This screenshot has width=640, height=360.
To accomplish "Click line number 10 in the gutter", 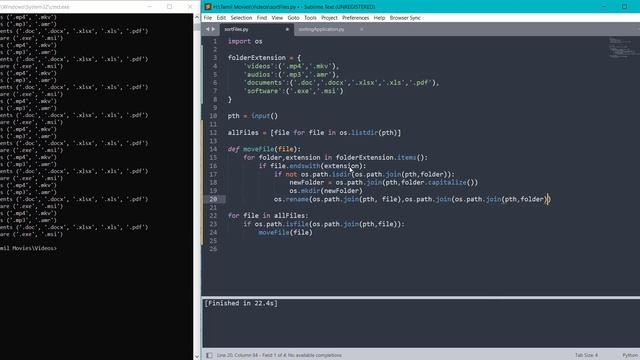I will (x=213, y=116).
